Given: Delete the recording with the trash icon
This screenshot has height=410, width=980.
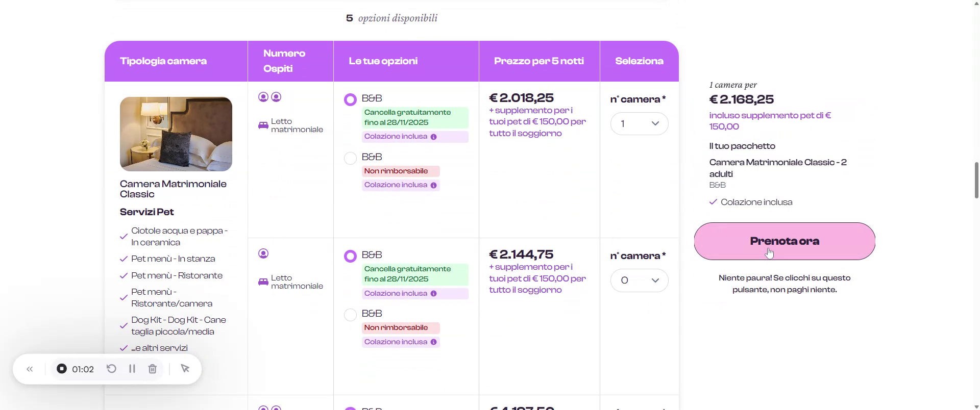Looking at the screenshot, I should [x=152, y=369].
